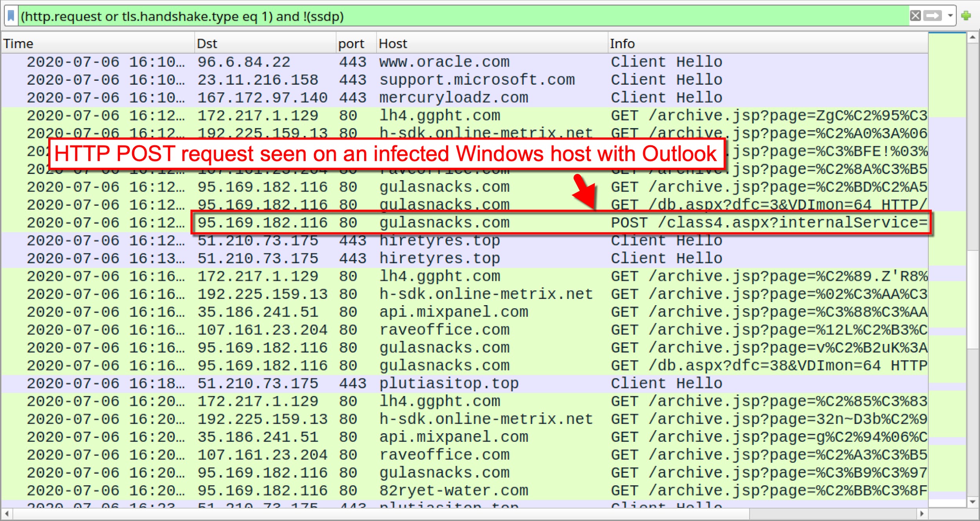Select the support.microsoft.com packet row
This screenshot has width=980, height=521.
pos(465,80)
